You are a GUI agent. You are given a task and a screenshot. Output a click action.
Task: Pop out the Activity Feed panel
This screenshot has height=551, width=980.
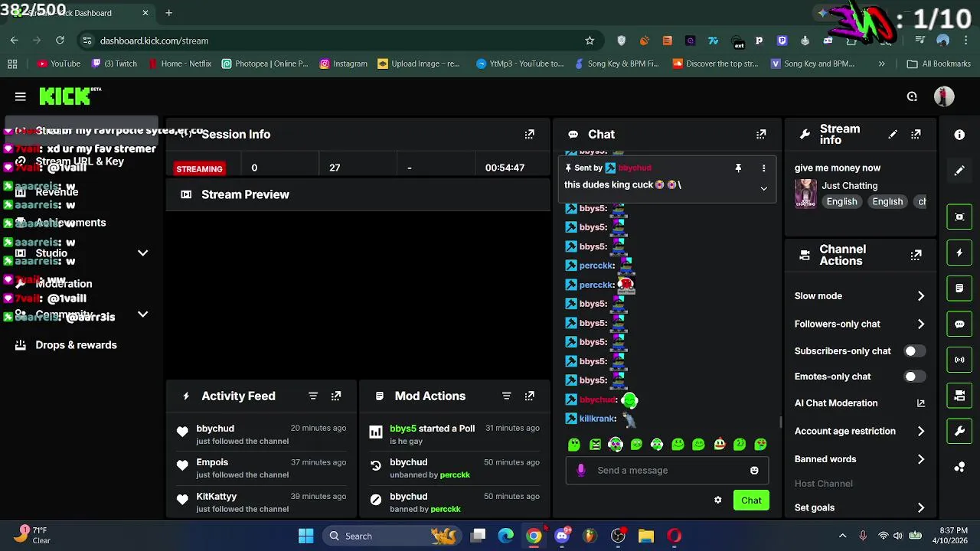pyautogui.click(x=336, y=396)
